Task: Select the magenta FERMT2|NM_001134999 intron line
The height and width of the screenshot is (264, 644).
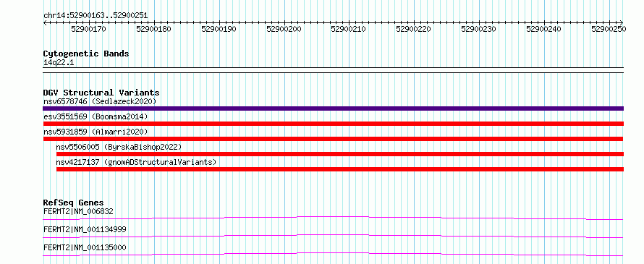Action: click(333, 236)
